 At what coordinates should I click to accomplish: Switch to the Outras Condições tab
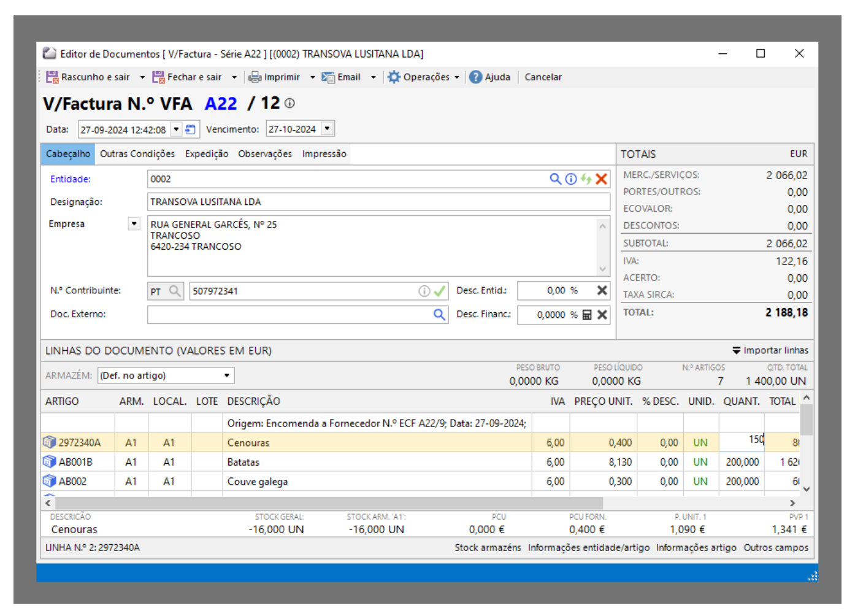tap(137, 154)
